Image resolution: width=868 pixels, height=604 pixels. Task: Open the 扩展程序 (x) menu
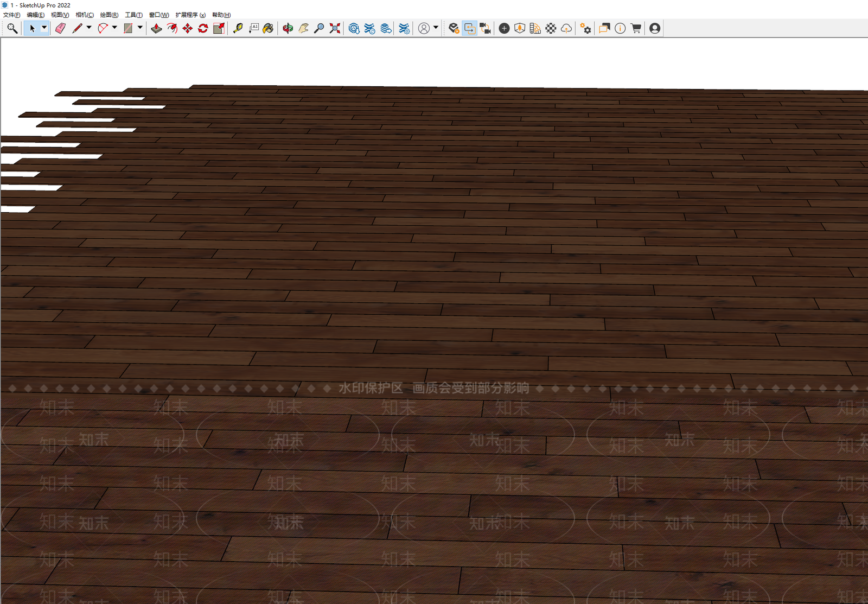190,15
